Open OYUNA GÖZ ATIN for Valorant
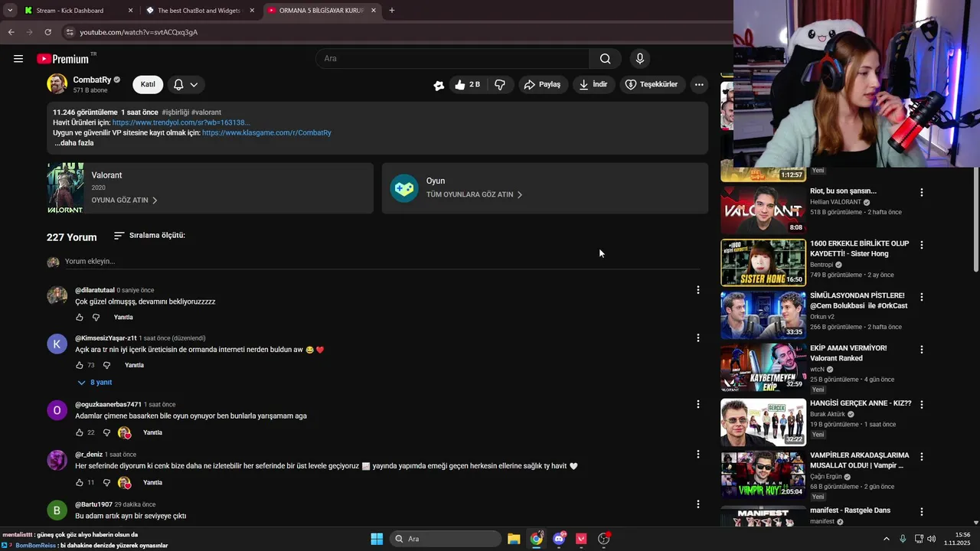980x551 pixels. coord(124,201)
